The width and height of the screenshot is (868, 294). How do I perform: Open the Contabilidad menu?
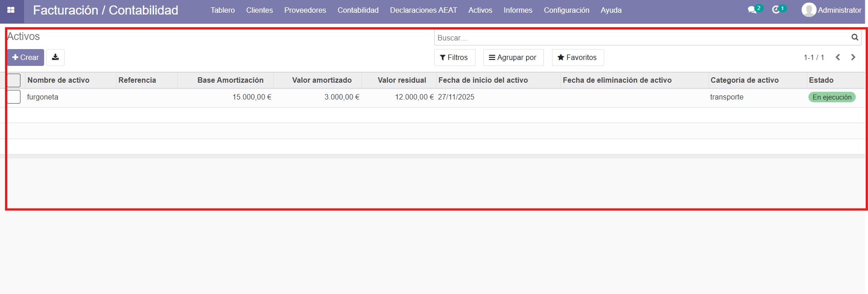coord(358,10)
